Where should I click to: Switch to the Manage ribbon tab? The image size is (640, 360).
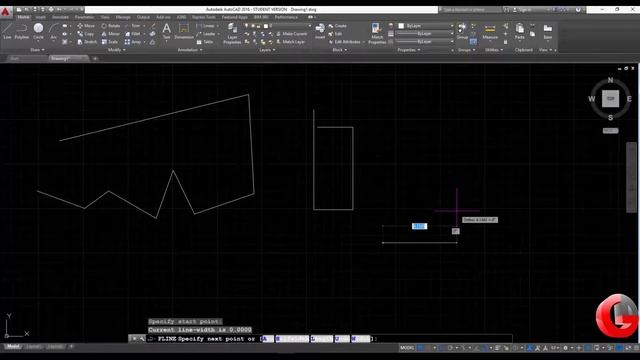[x=123, y=17]
